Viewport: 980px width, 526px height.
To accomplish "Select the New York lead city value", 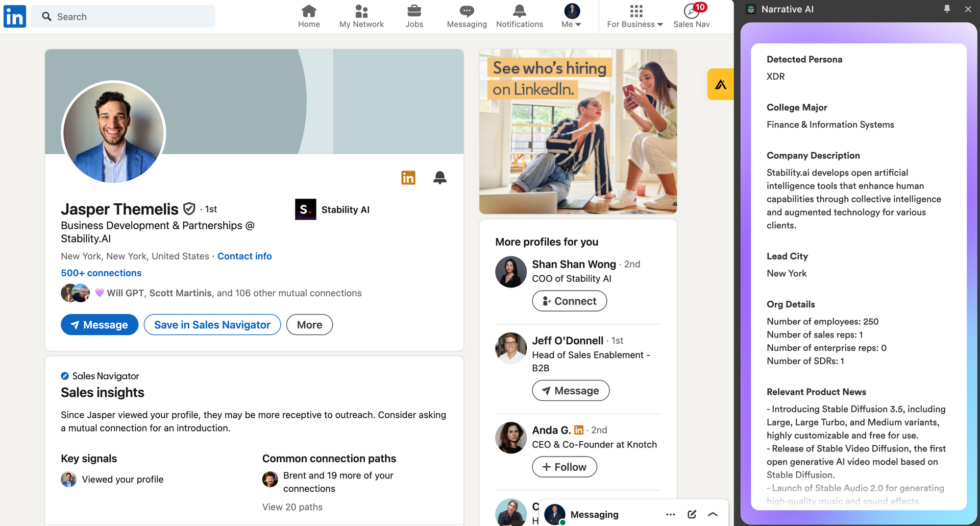I will [787, 273].
